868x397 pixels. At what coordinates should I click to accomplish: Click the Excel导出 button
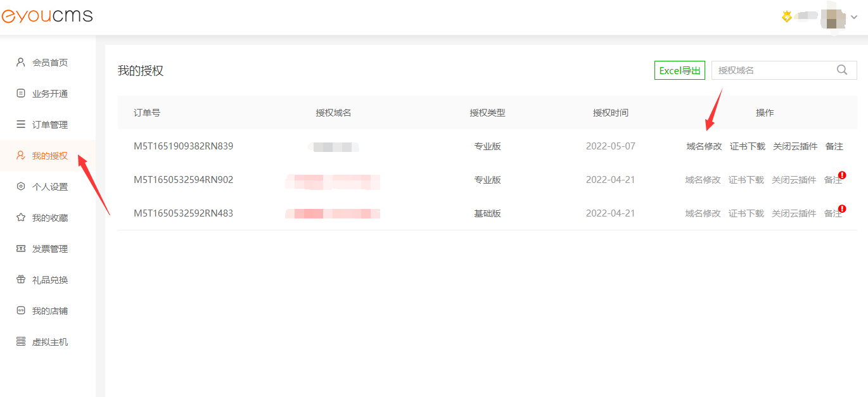(x=679, y=70)
